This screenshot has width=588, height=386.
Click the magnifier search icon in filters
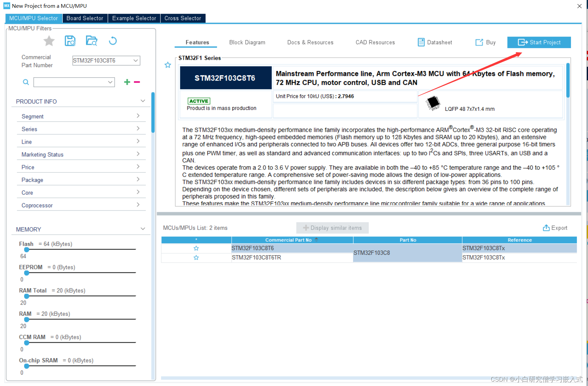pos(26,82)
